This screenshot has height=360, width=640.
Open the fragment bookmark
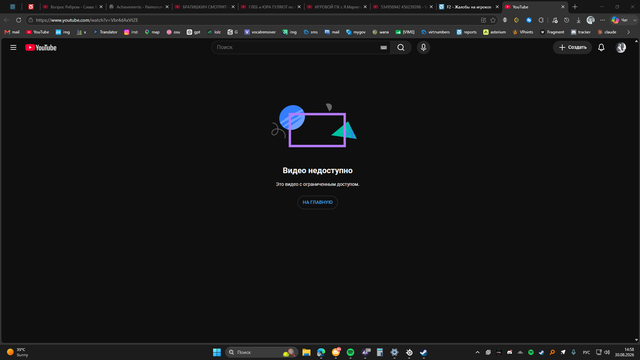coord(552,32)
